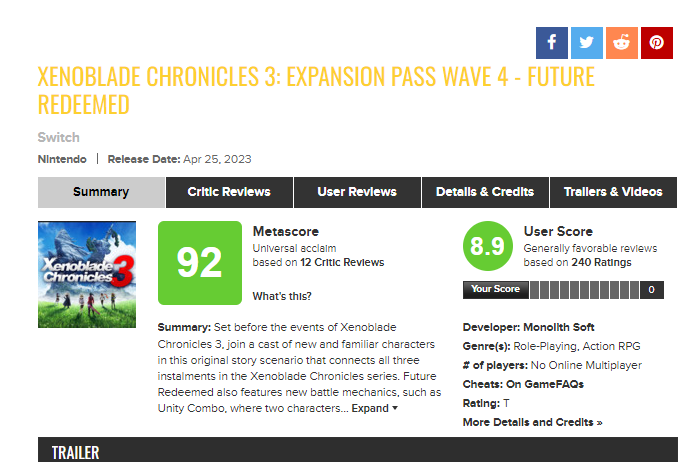This screenshot has width=681, height=462.
Task: Switch to User Reviews tab
Action: click(357, 192)
